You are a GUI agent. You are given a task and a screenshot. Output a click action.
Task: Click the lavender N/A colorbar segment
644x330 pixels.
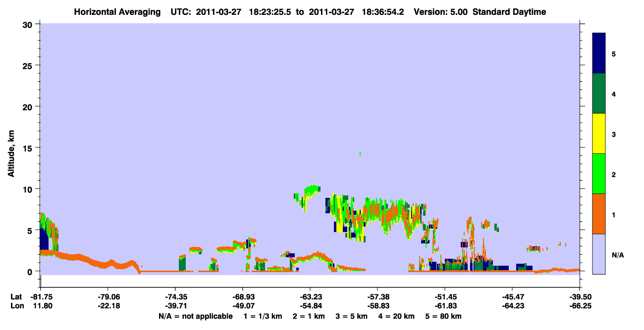(599, 254)
